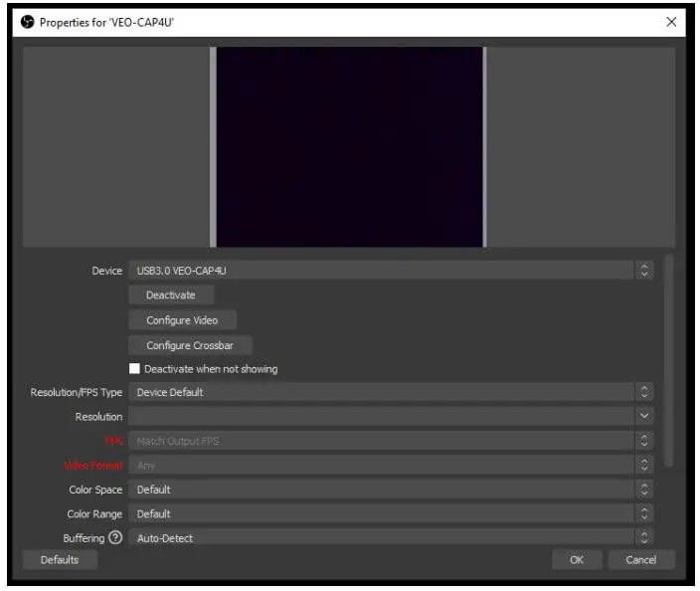700x591 pixels.
Task: Open the Resolution/FPS Type dropdown
Action: point(391,392)
